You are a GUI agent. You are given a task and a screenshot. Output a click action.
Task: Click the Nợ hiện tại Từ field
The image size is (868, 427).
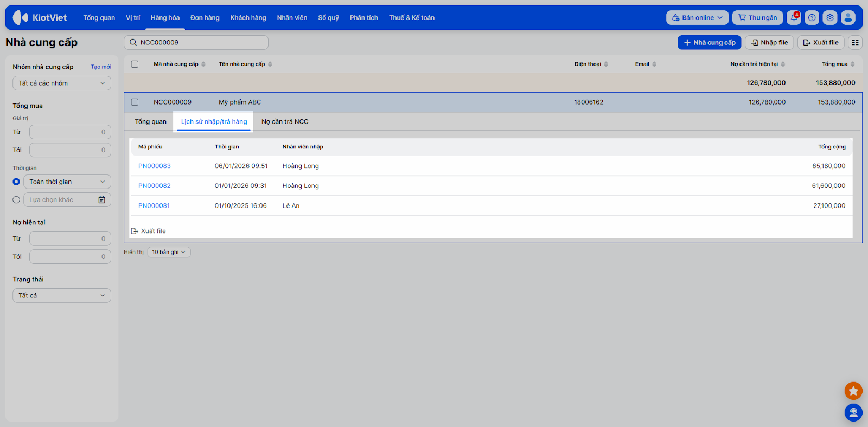click(70, 238)
